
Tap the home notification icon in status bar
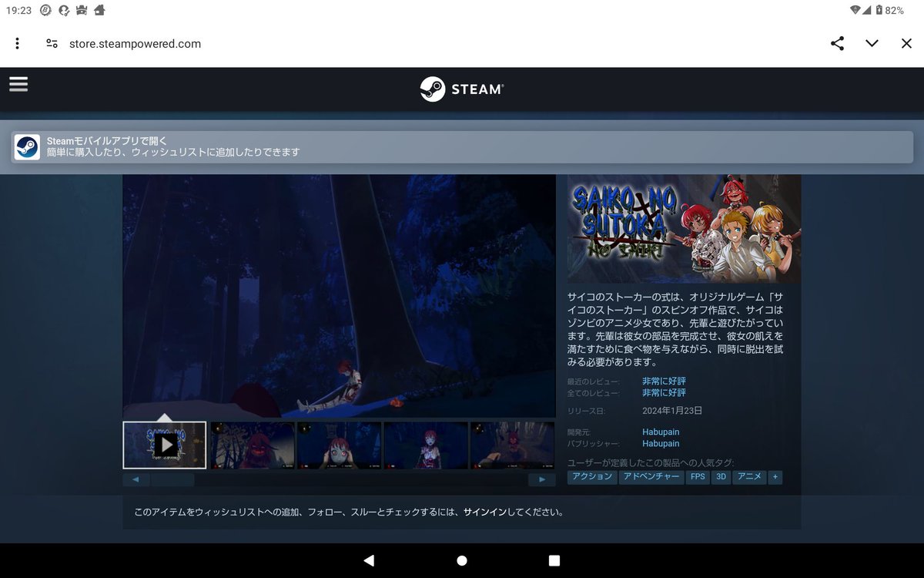[x=99, y=10]
